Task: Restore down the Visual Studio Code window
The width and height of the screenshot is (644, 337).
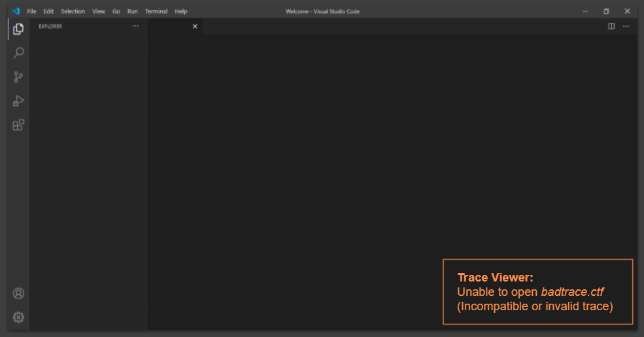Action: click(606, 12)
